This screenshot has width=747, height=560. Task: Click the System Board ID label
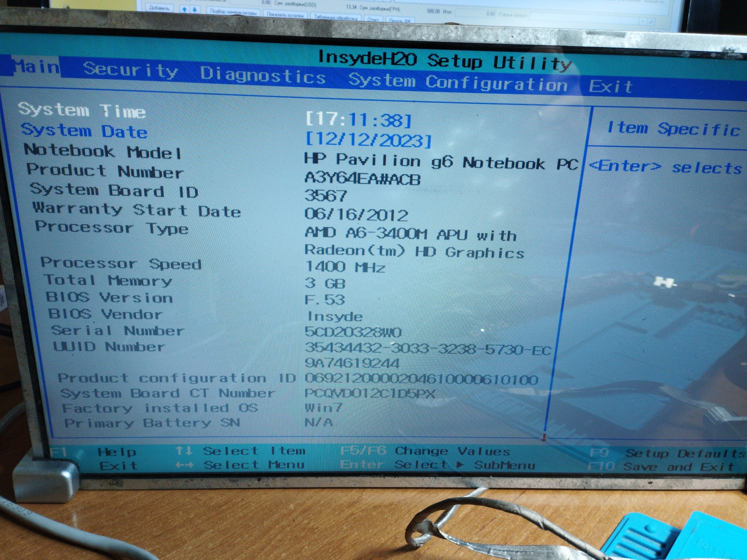tap(114, 190)
